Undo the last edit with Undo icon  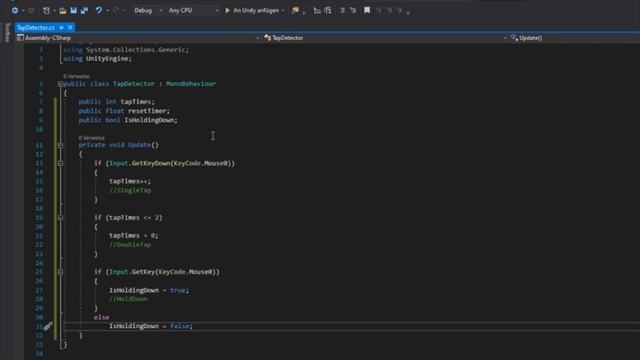click(x=99, y=10)
